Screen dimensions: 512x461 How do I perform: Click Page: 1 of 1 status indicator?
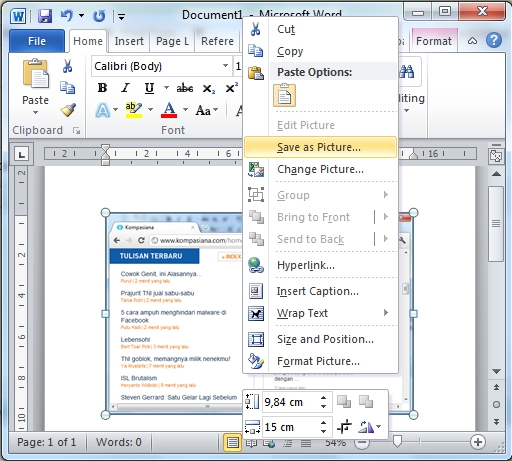[x=47, y=442]
